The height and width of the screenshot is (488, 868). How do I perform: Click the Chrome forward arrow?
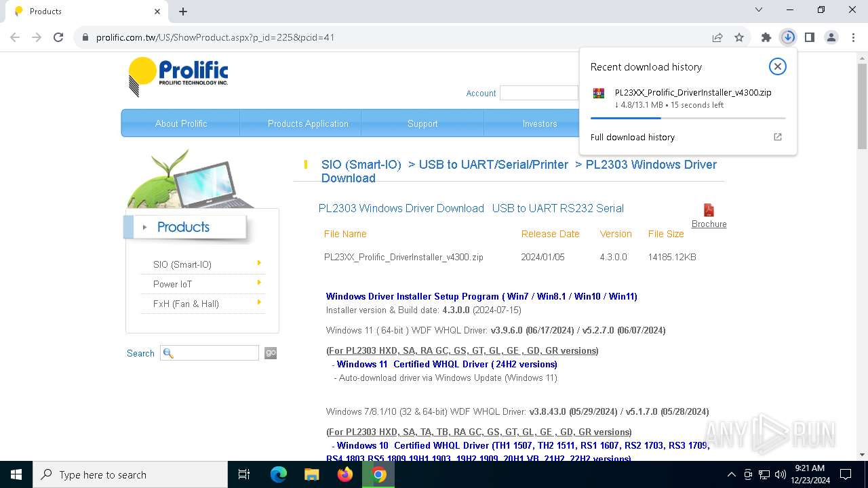tap(37, 37)
